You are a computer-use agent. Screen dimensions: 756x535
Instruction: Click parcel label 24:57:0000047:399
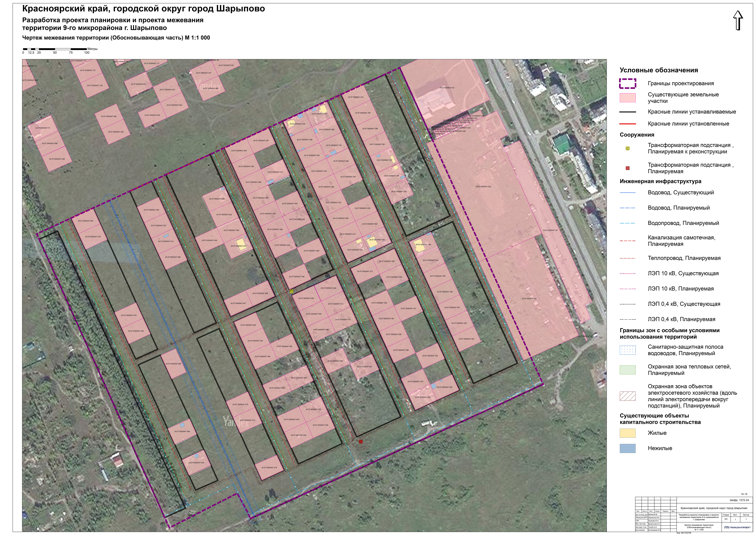(217, 199)
